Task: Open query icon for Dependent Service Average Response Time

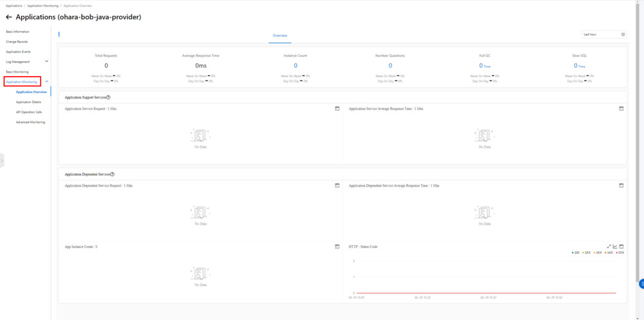Action: [x=621, y=185]
